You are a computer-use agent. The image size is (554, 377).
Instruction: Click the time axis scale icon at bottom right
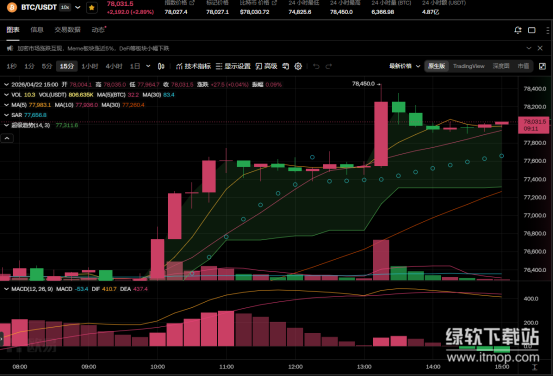click(535, 367)
